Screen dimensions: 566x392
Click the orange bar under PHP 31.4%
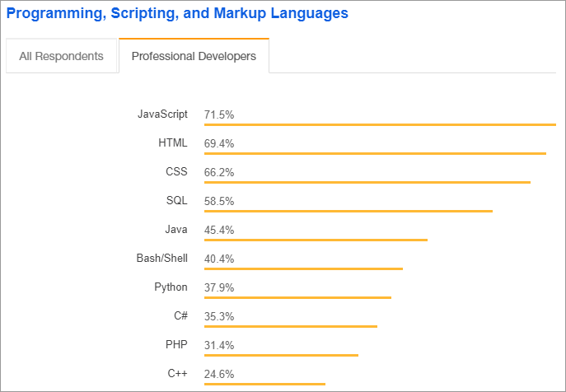(281, 355)
